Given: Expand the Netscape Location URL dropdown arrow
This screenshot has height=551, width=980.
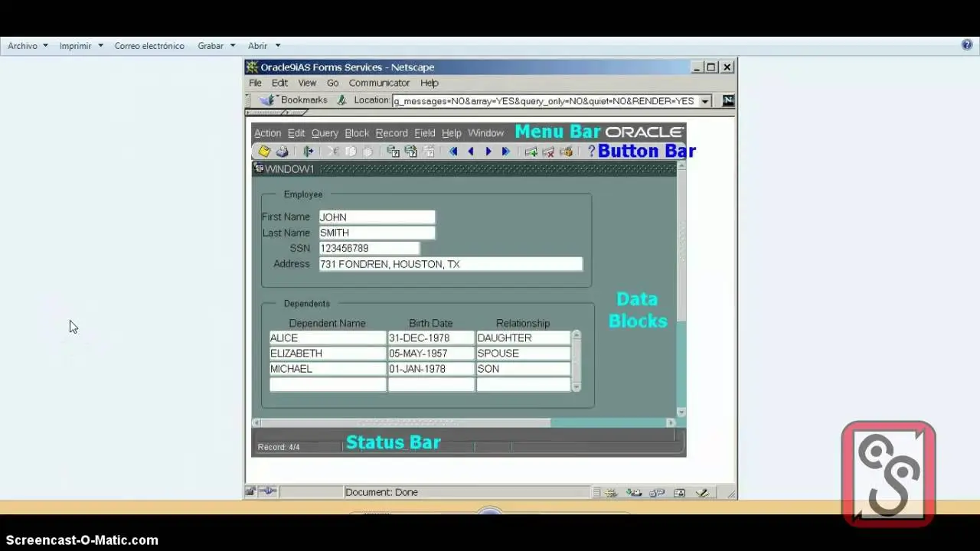Looking at the screenshot, I should pyautogui.click(x=705, y=101).
